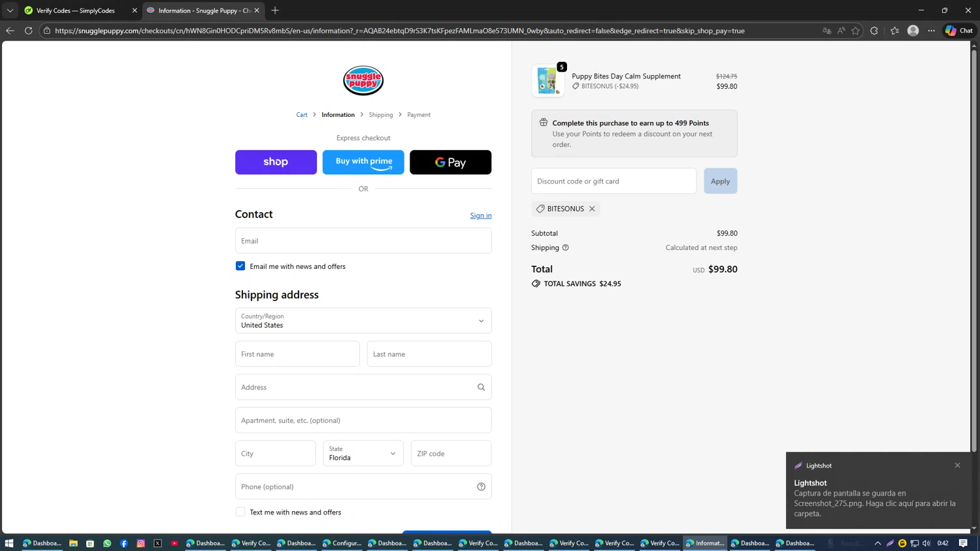Screen dimensions: 980x551
Task: Open the Copilot Chat button
Action: coord(959,31)
